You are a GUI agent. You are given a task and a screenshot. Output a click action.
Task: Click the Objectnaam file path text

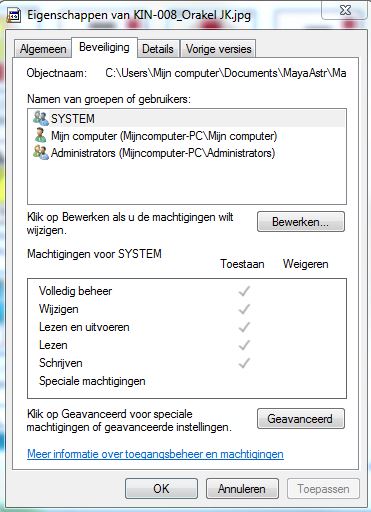pyautogui.click(x=226, y=73)
